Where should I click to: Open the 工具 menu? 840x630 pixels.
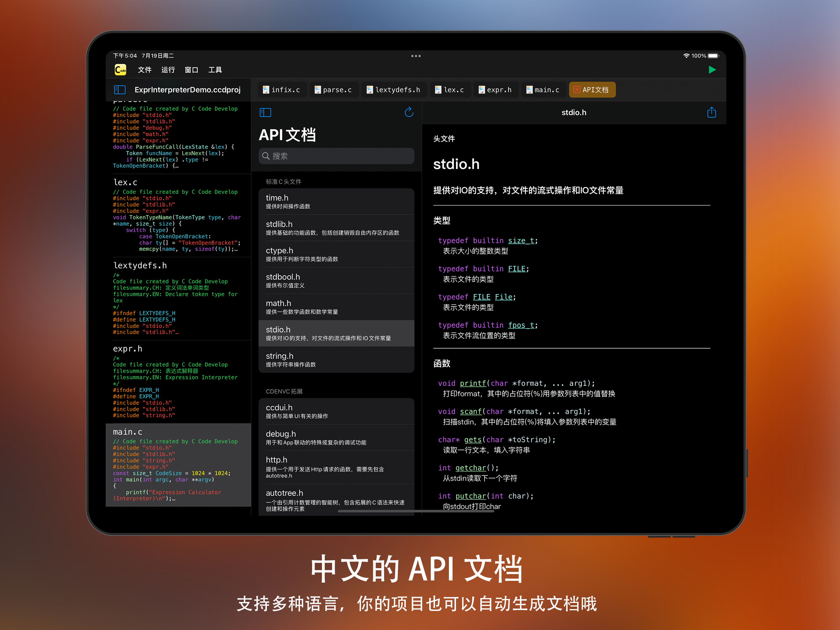pos(215,70)
